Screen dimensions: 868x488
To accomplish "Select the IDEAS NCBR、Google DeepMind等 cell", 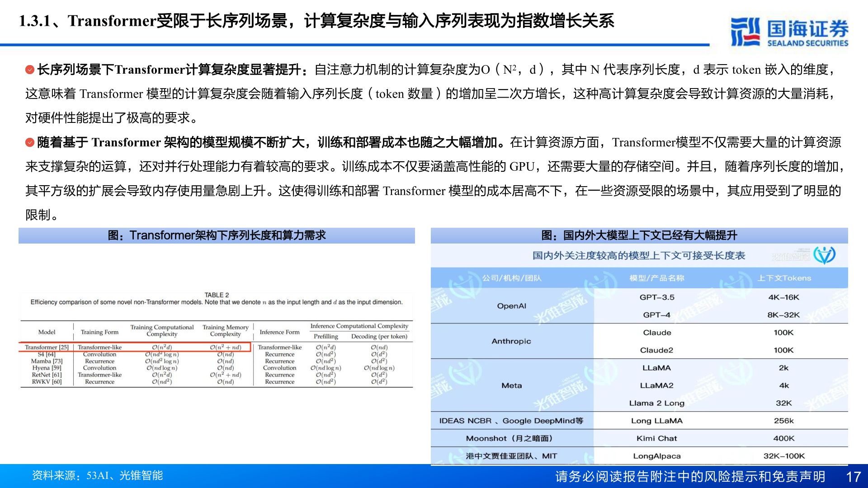I will [511, 421].
